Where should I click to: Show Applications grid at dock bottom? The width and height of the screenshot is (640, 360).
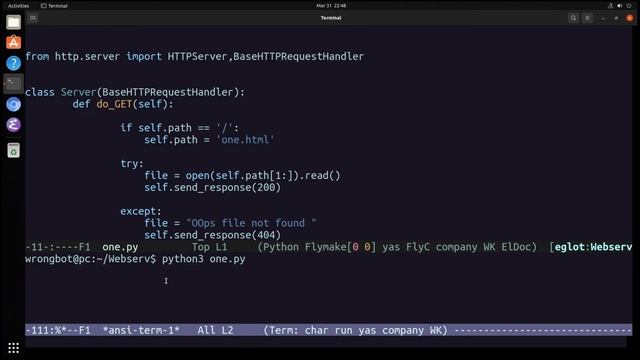pyautogui.click(x=13, y=348)
